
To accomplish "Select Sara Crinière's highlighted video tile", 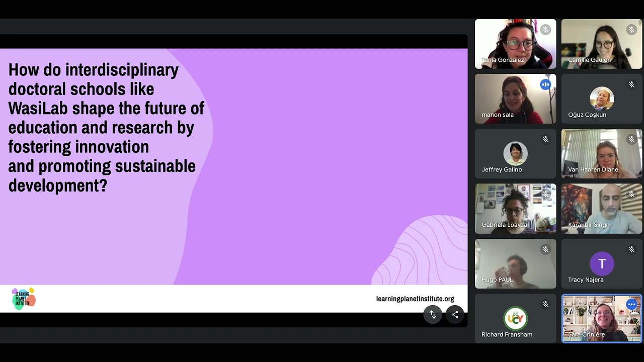I will (602, 318).
